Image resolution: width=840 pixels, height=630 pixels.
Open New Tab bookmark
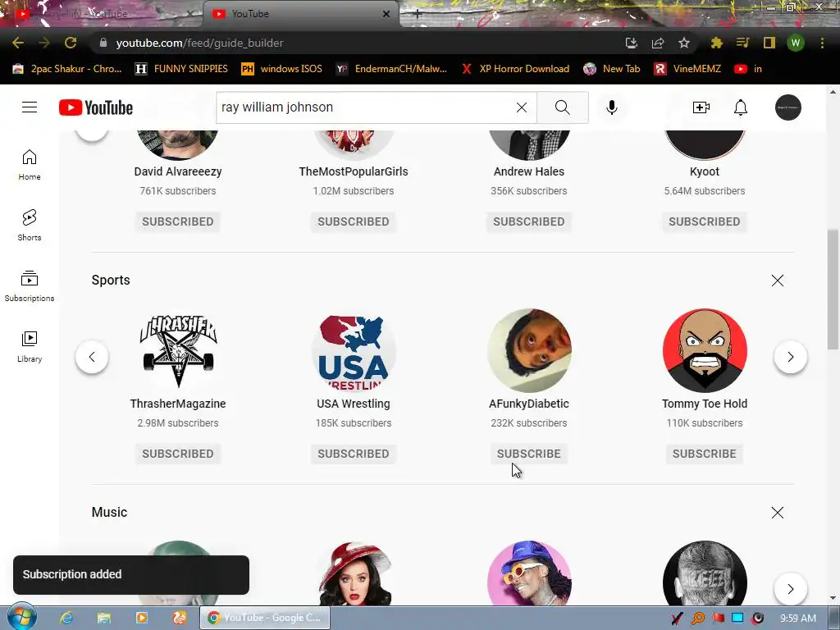612,69
